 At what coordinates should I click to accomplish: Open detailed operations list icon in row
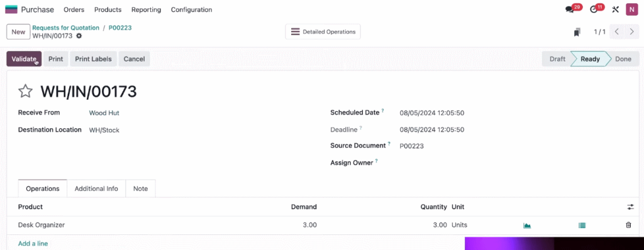click(x=582, y=225)
